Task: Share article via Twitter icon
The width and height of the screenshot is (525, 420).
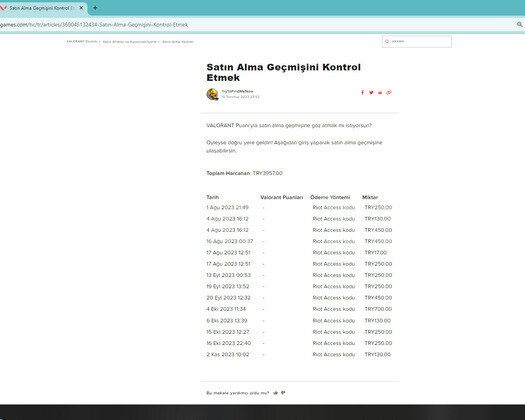Action: click(371, 92)
